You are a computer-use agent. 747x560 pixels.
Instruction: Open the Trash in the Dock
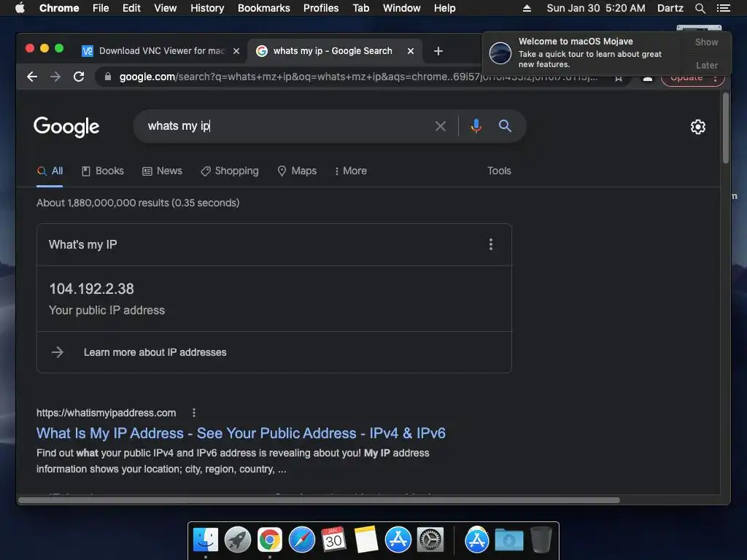541,540
